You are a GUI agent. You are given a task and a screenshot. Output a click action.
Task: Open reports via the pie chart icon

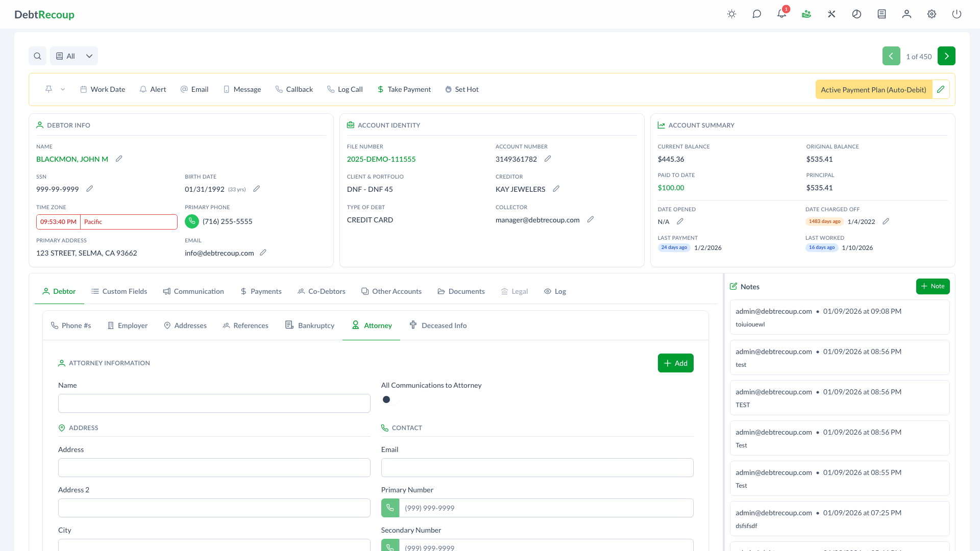856,14
